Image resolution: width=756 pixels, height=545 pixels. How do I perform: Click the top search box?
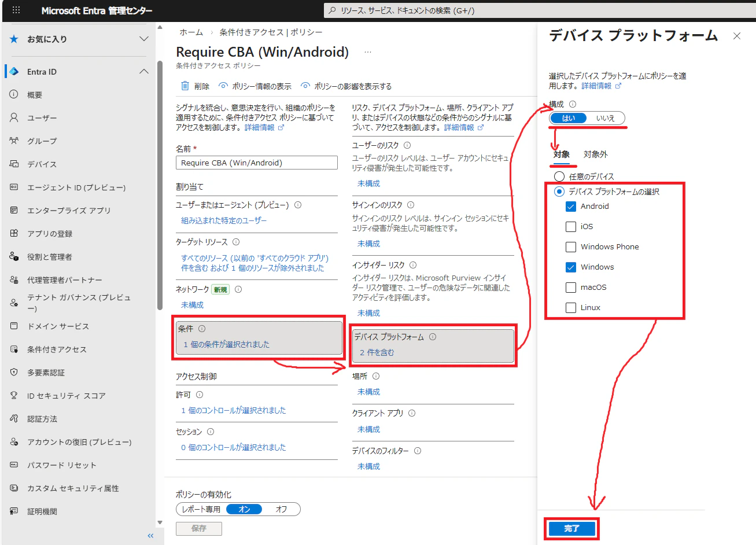(539, 10)
